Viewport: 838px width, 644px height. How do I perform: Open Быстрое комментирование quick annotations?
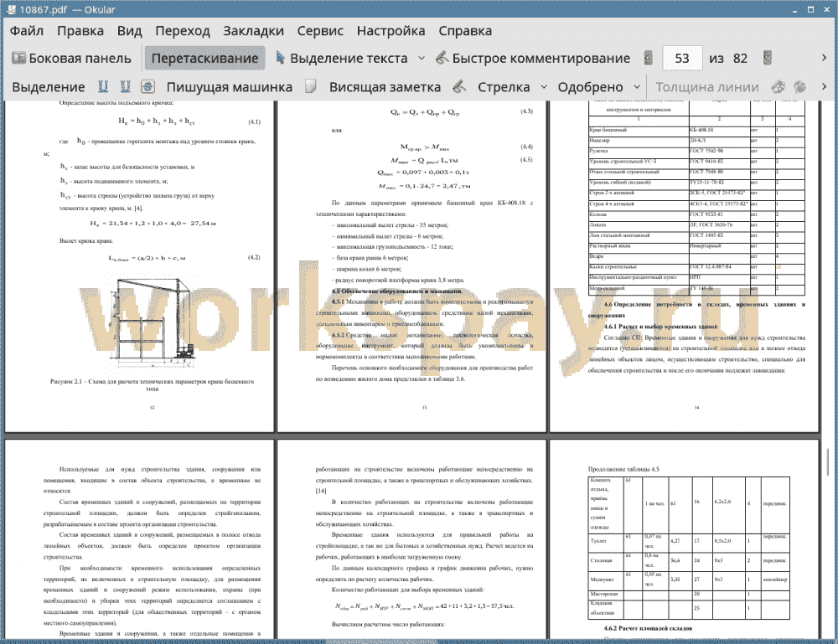tap(533, 59)
